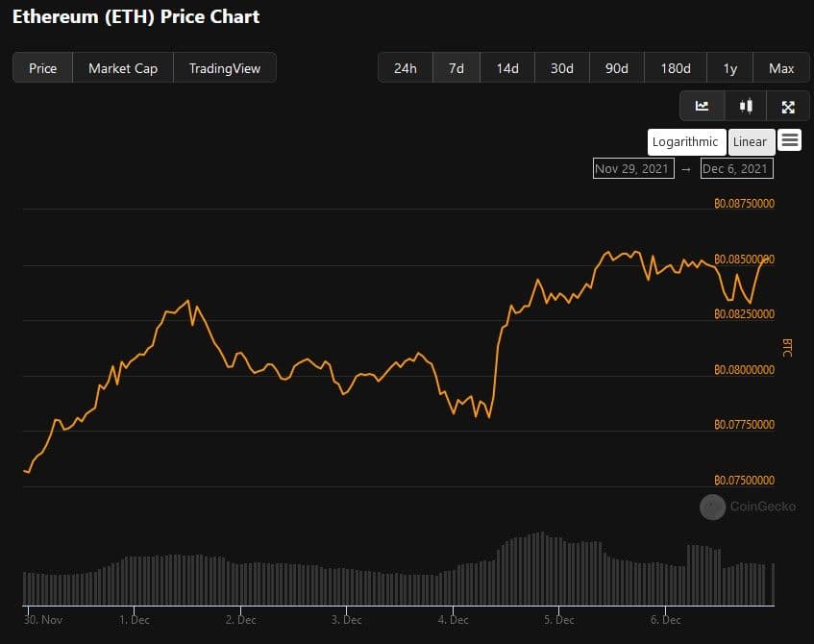
Task: Display the Max time range
Action: 781,68
